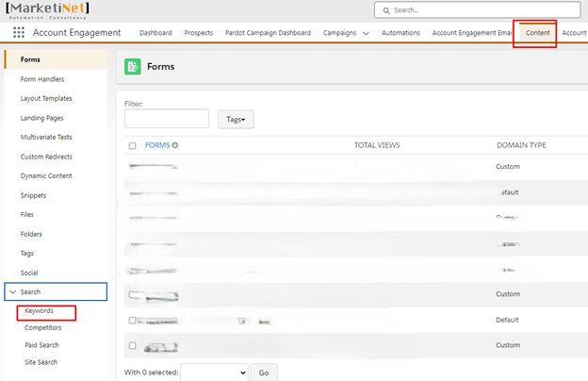Open the Tags filter dropdown
Viewport: 588px width, 381px height.
pyautogui.click(x=236, y=120)
